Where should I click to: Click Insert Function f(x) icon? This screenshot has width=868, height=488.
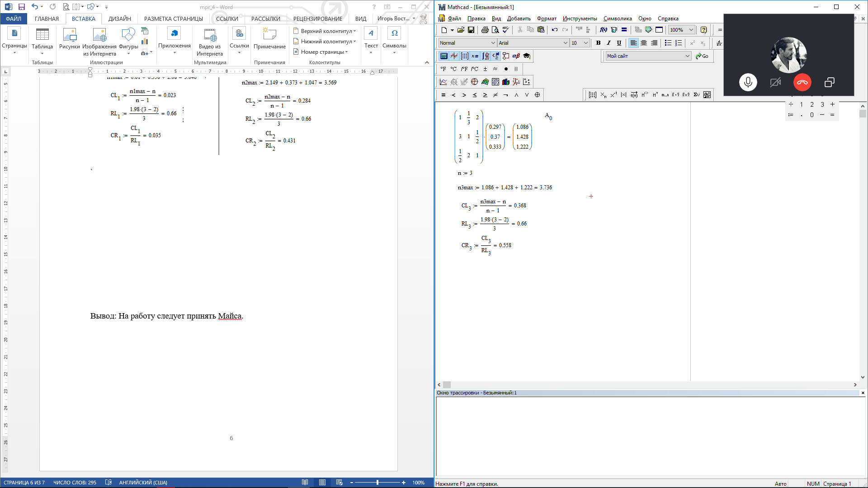[603, 30]
